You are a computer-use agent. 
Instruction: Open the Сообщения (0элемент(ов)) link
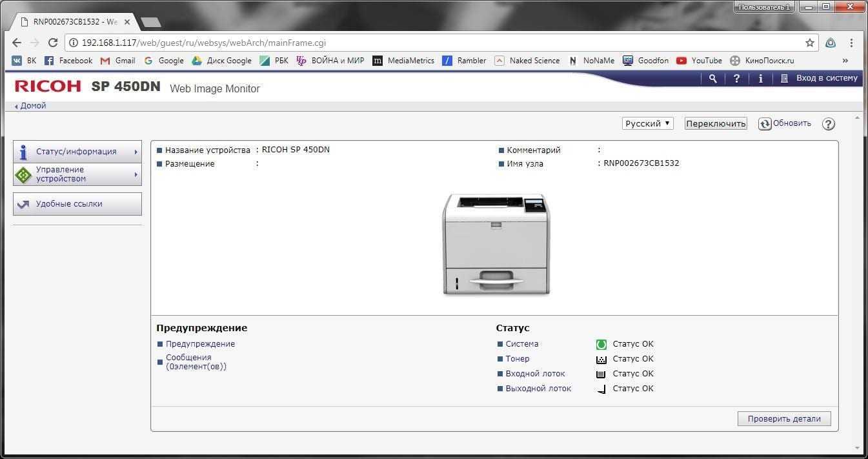(x=196, y=362)
